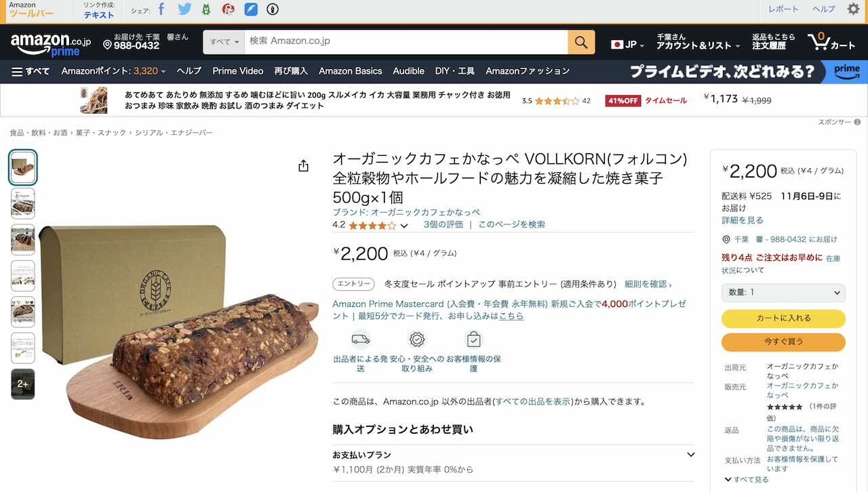Open the shopping cart icon

pos(831,42)
